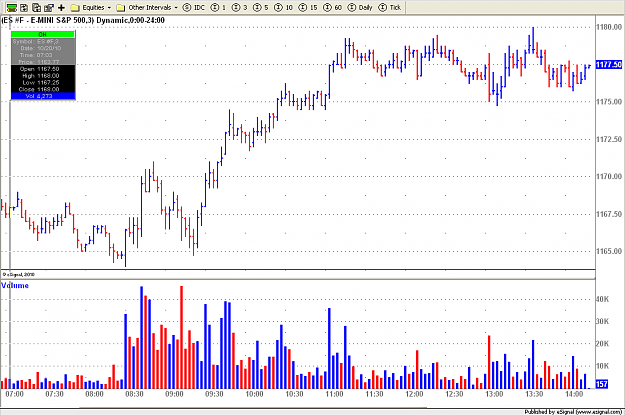The width and height of the screenshot is (625, 416).
Task: Click the 20K volume axis label
Action: pos(602,343)
